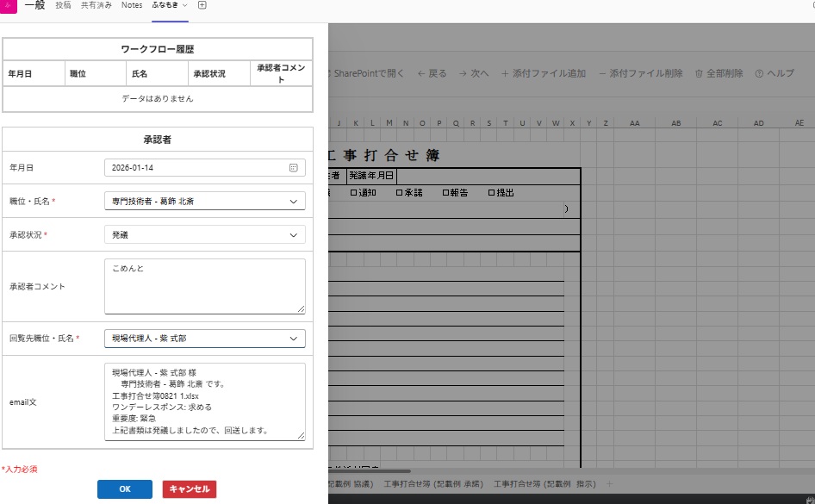Viewport: 815px width, 504px height.
Task: Click the 全部削除 trash toolbar item
Action: (719, 74)
